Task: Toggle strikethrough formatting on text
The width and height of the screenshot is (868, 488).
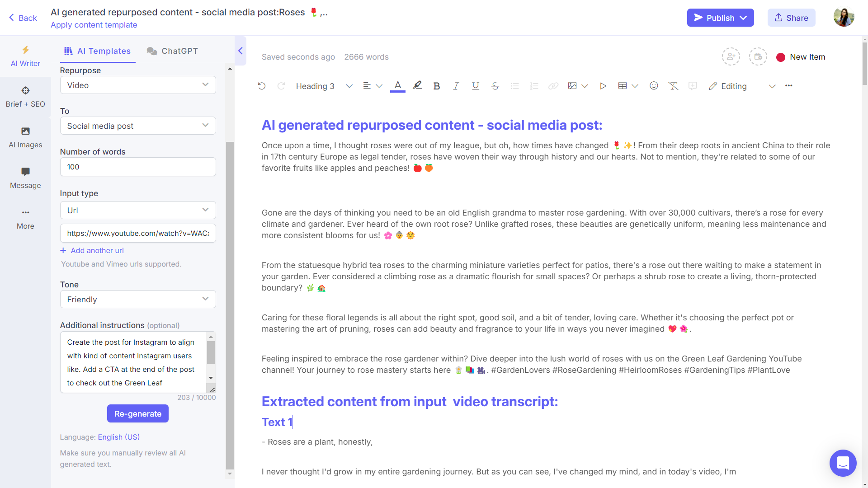Action: pos(495,86)
